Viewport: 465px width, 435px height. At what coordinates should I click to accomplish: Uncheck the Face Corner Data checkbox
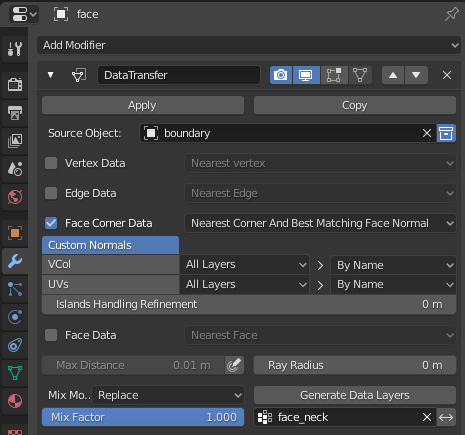coord(51,223)
